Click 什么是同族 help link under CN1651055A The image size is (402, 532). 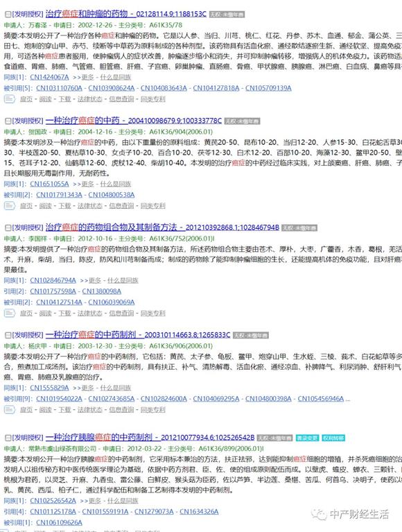tap(115, 184)
